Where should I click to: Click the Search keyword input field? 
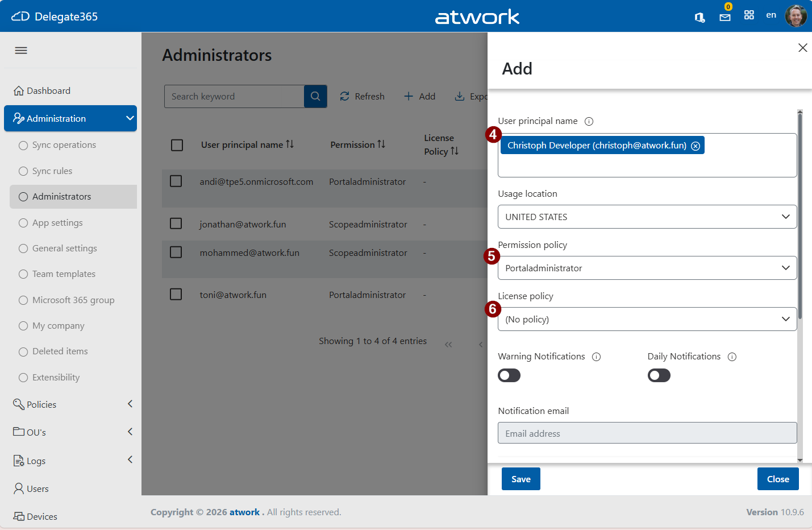coord(234,97)
